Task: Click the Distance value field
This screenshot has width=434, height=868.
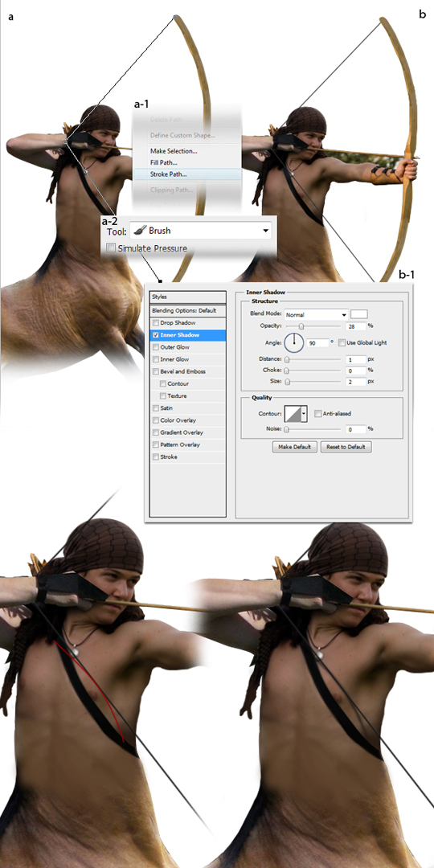Action: click(x=355, y=360)
